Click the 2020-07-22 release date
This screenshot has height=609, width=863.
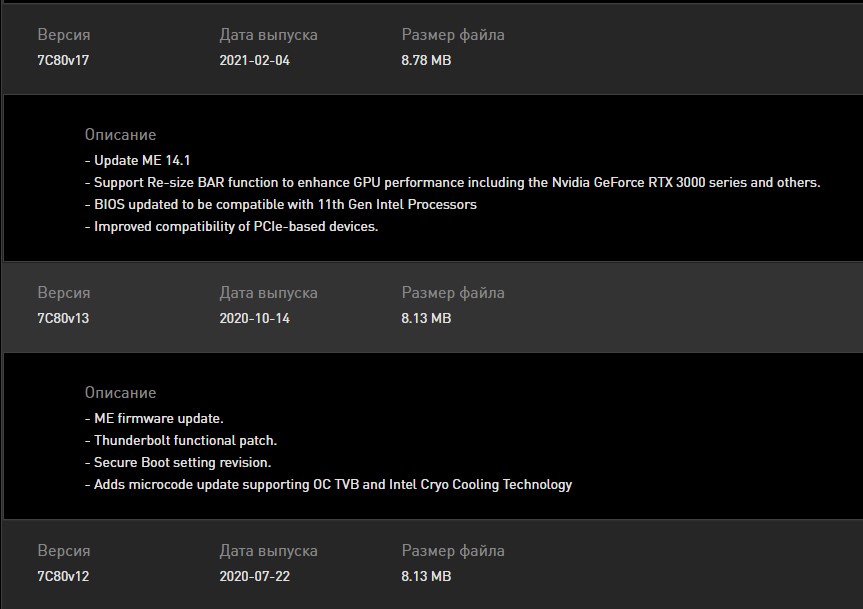point(254,576)
